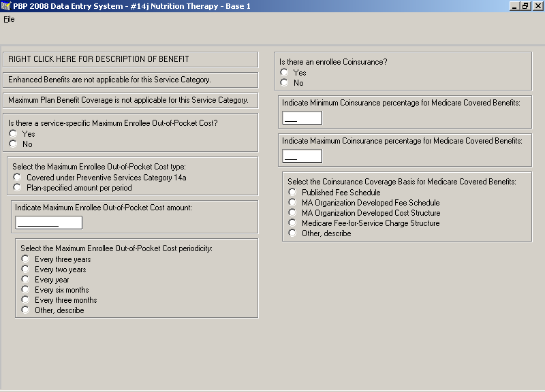Choose Published Fee Schedule coverage basis
Screen dimensions: 545x392
point(292,192)
